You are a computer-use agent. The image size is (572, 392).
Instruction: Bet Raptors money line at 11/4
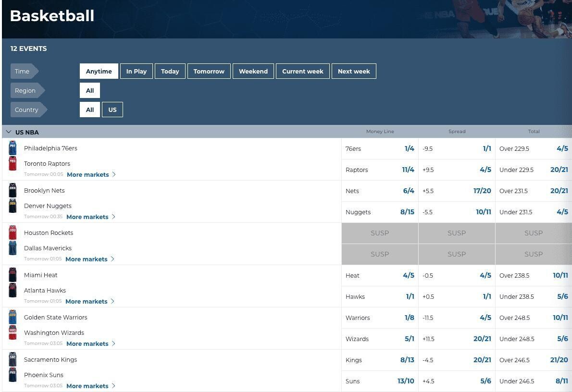(380, 170)
